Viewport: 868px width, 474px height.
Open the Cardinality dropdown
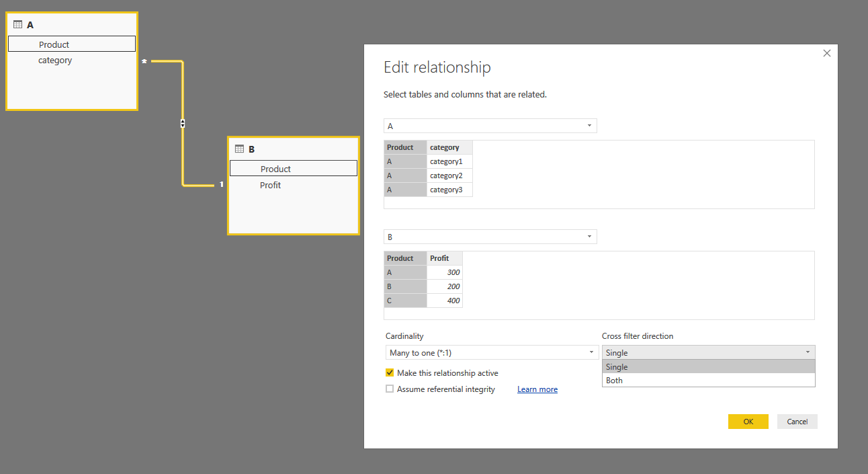coord(492,352)
